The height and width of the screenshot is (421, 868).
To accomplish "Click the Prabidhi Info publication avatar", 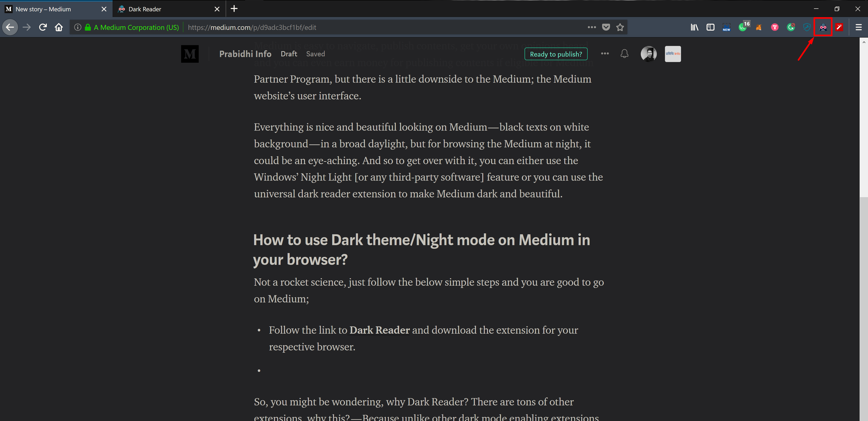I will pos(673,54).
